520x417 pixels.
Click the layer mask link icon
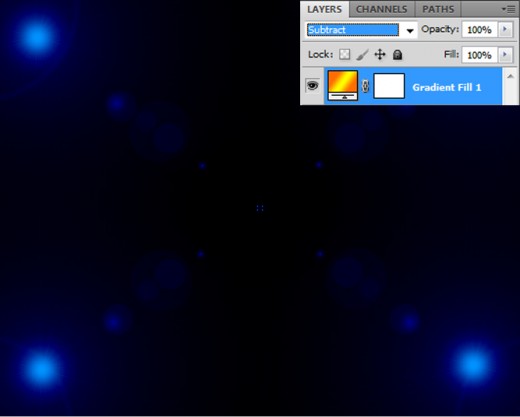pyautogui.click(x=365, y=86)
